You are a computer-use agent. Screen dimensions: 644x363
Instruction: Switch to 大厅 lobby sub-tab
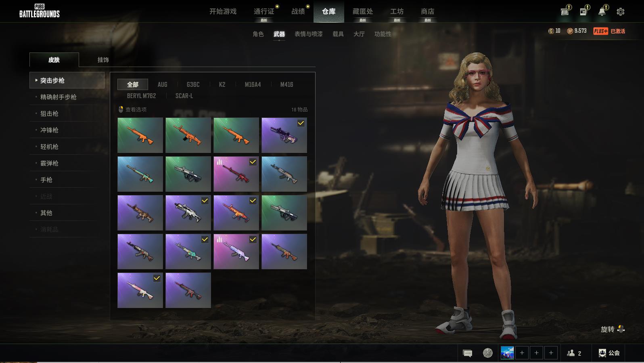point(359,34)
